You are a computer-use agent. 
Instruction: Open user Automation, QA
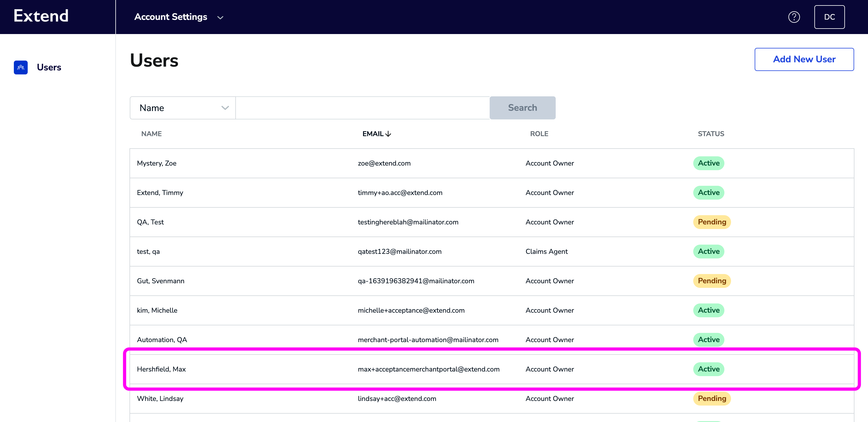coord(162,340)
